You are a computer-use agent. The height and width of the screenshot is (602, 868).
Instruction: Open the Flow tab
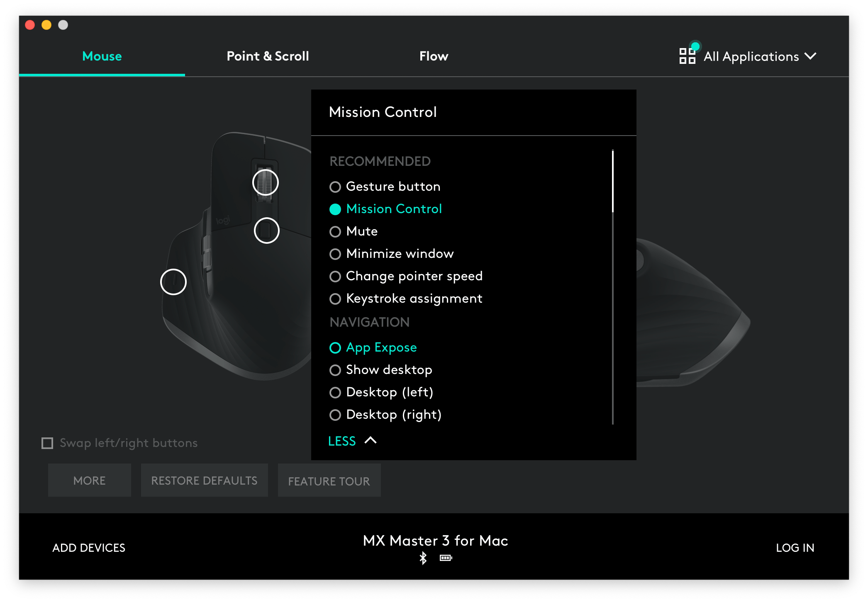point(434,56)
